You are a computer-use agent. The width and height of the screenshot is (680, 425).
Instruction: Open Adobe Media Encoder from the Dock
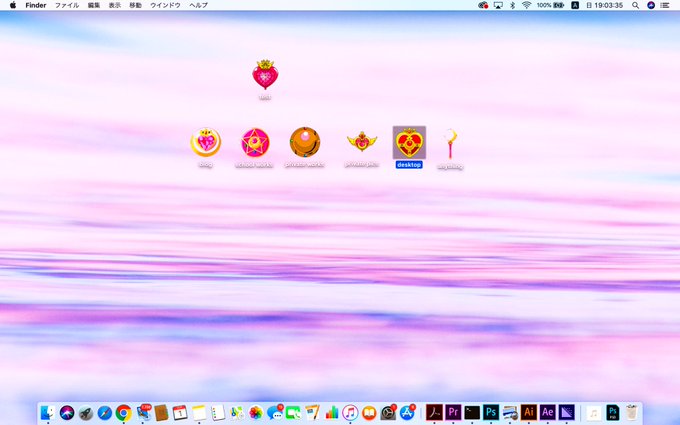coord(567,412)
